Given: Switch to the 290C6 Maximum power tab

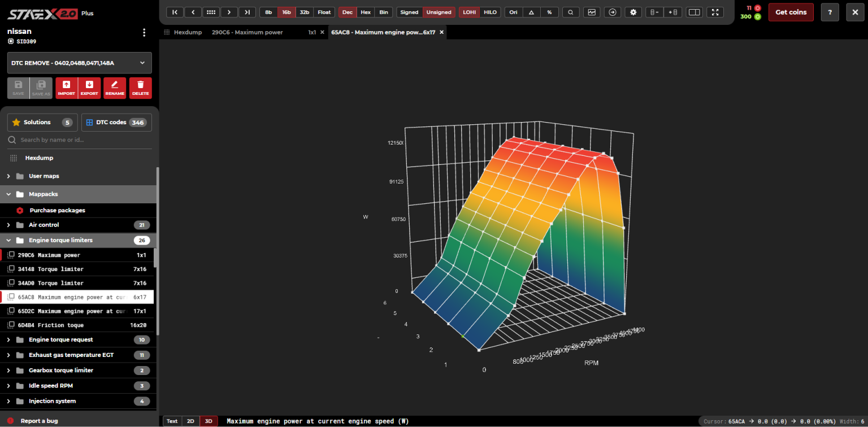Looking at the screenshot, I should pos(247,32).
